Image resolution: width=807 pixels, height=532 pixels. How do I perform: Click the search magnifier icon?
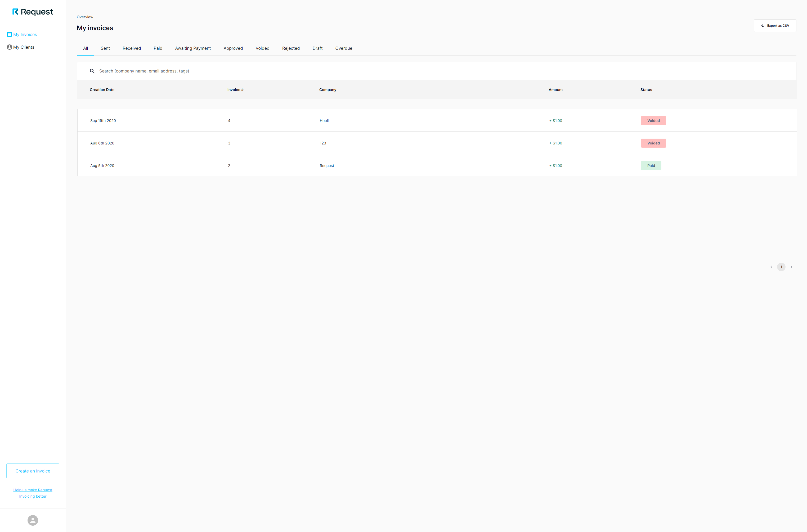(92, 71)
